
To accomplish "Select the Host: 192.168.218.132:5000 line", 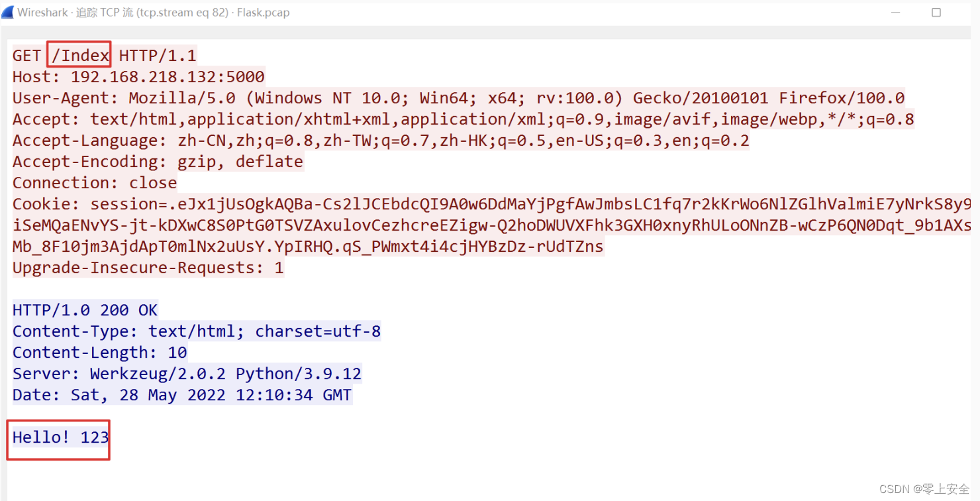I will (x=138, y=76).
